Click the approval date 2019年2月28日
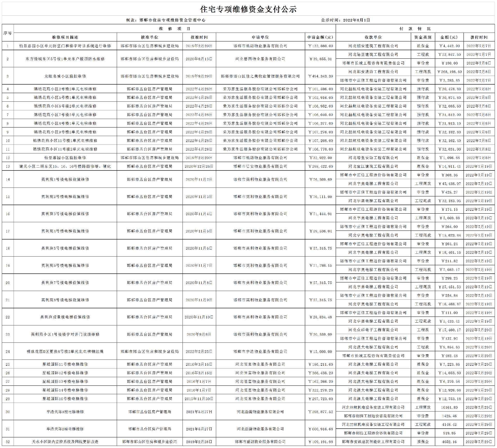 click(199, 442)
